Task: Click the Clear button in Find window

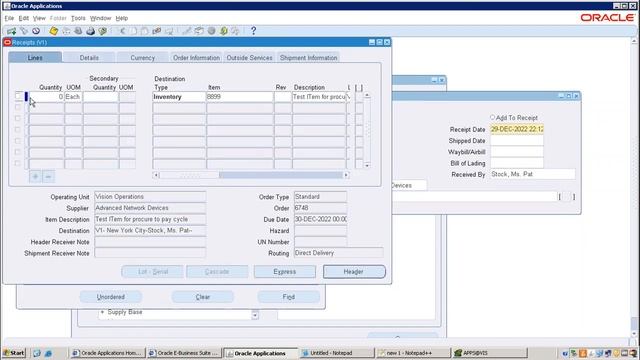Action: (203, 297)
